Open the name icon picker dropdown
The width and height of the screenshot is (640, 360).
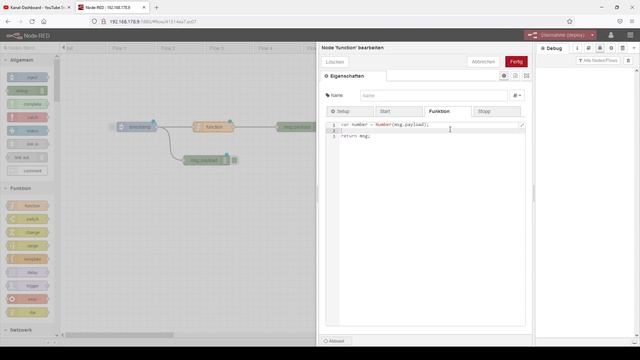point(517,96)
